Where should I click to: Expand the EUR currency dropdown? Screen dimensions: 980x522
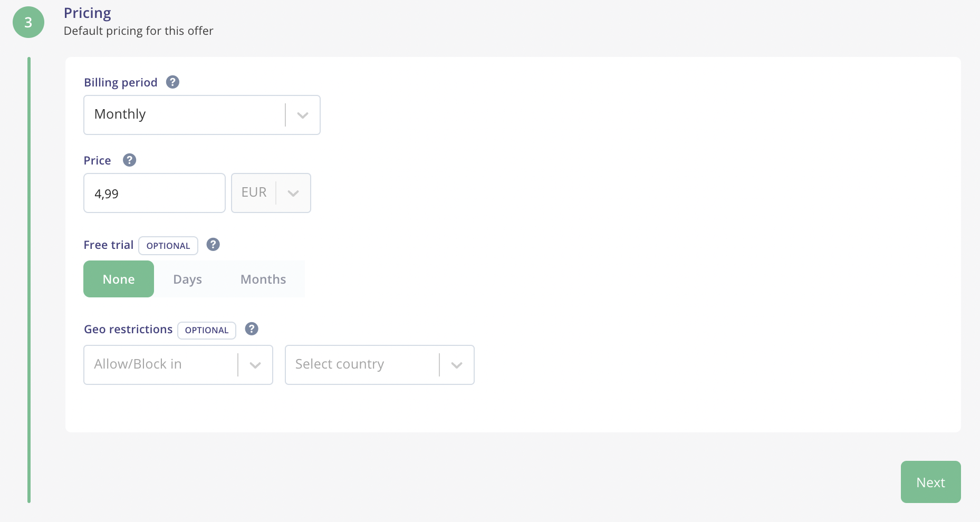[271, 193]
